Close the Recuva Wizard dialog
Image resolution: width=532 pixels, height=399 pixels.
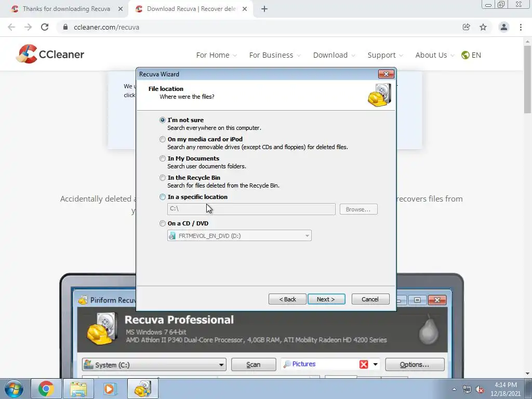[386, 74]
